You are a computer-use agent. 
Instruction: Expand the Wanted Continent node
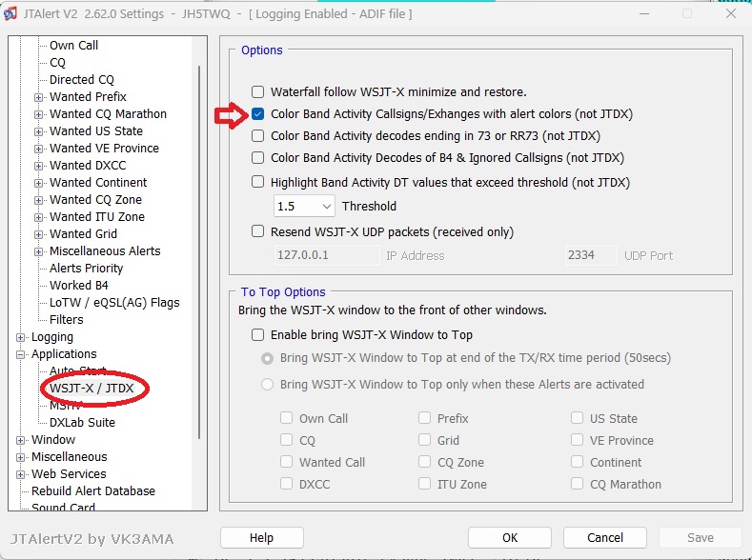[38, 183]
